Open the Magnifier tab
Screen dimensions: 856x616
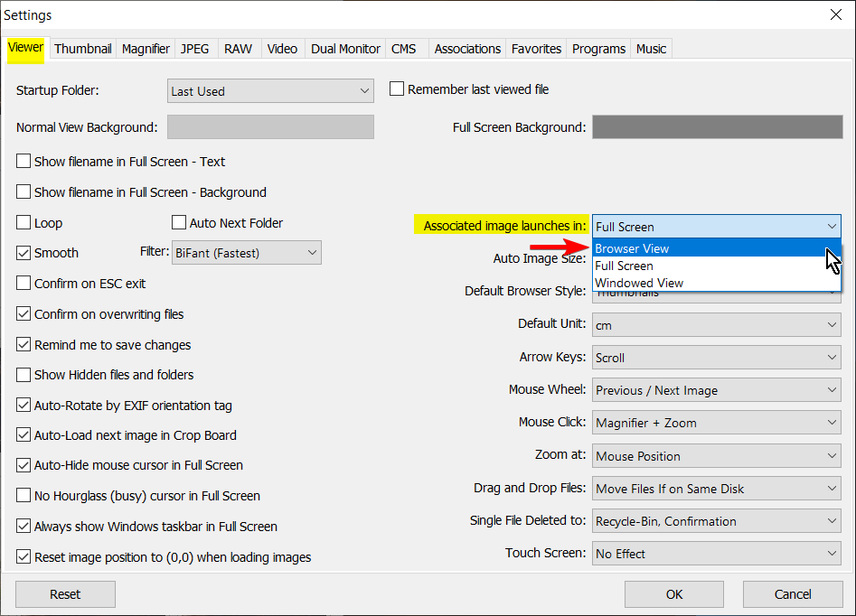pos(146,49)
